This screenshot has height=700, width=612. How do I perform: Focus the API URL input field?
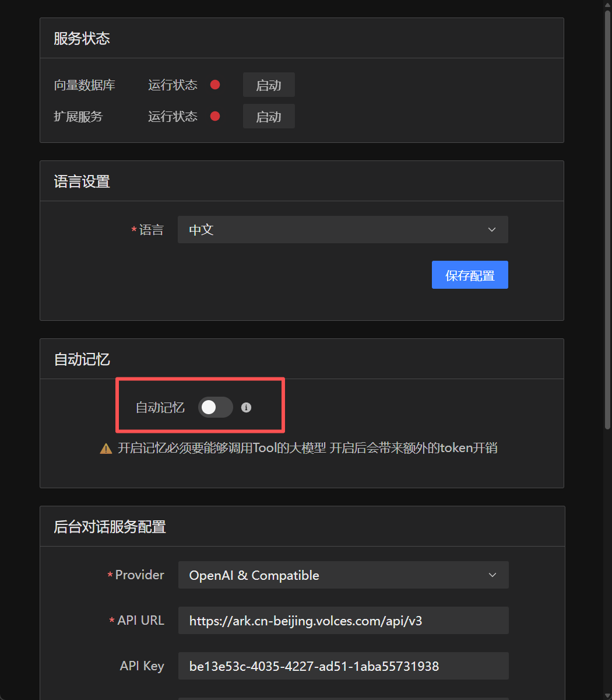(343, 621)
